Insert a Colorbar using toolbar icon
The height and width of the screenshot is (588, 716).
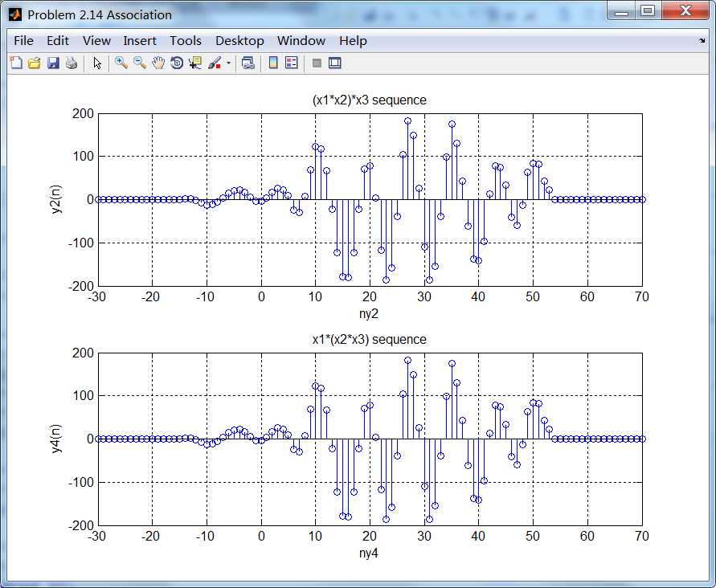273,63
